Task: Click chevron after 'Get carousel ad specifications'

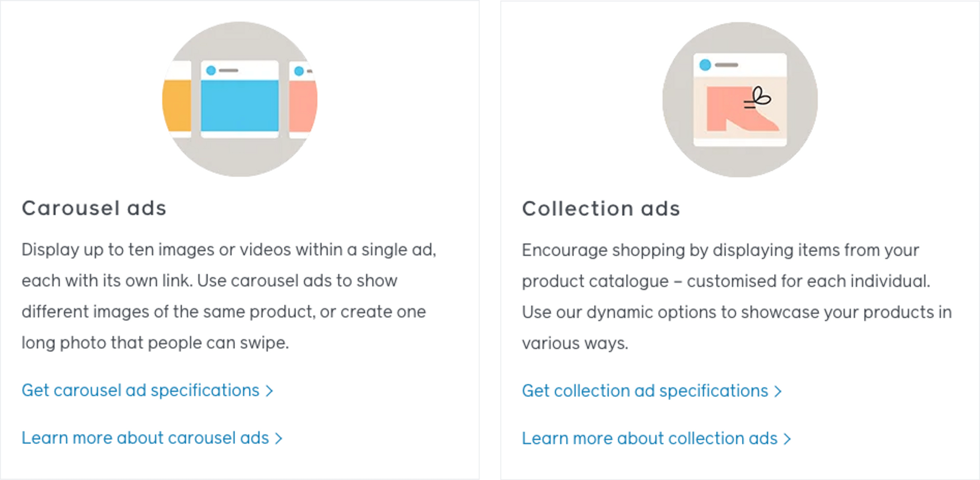Action: pyautogui.click(x=269, y=391)
